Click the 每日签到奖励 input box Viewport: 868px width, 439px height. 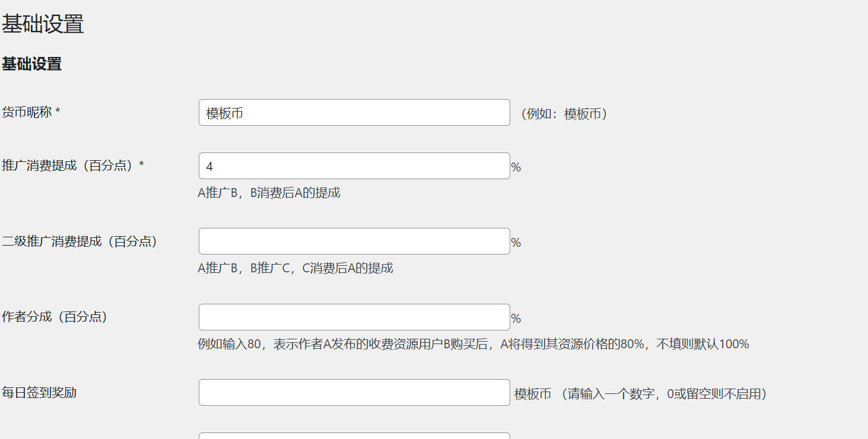tap(354, 392)
